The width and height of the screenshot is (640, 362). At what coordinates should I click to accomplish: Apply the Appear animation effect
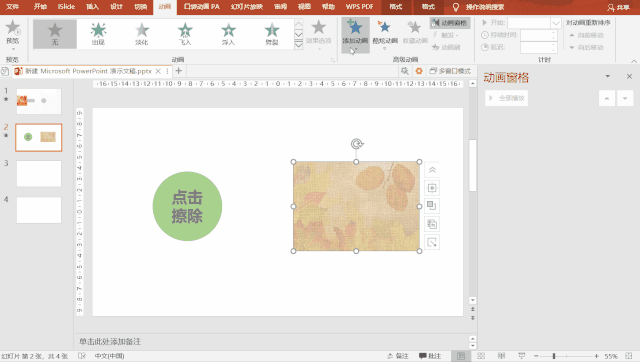pos(98,34)
